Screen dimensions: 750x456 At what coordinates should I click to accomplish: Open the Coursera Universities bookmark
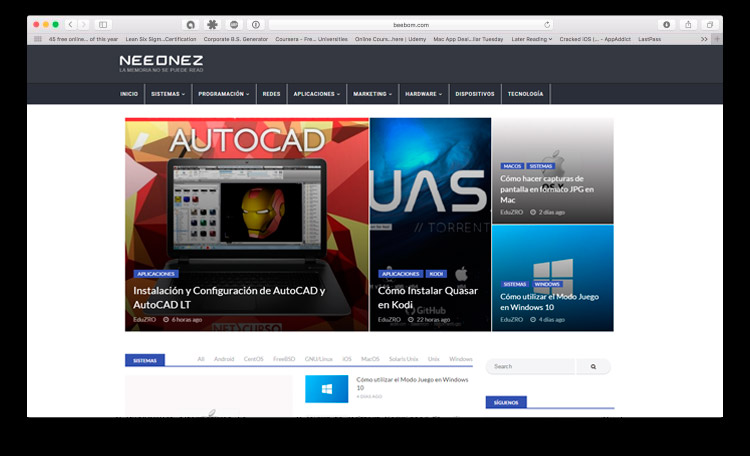[311, 39]
